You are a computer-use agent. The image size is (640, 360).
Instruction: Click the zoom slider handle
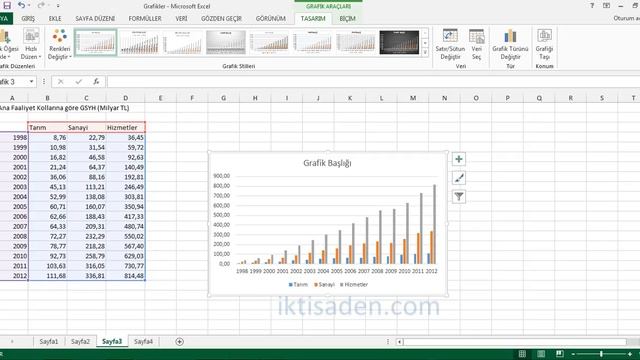pos(601,354)
